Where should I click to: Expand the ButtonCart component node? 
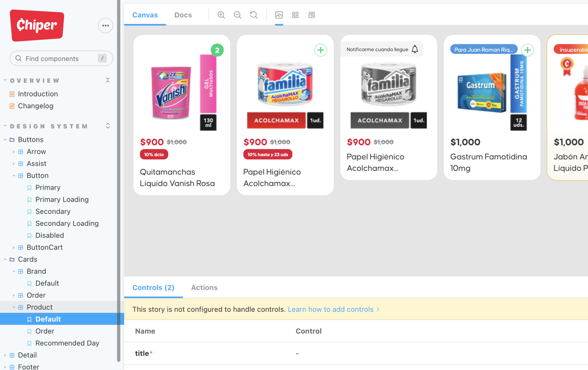point(14,247)
